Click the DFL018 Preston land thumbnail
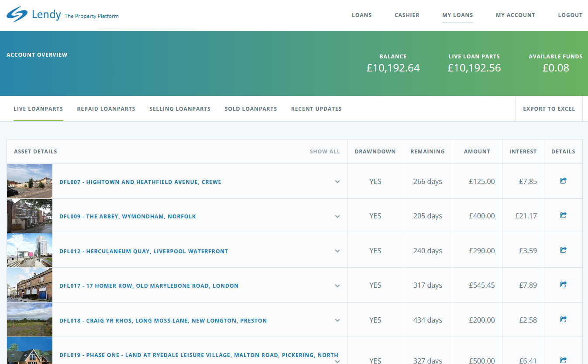The height and width of the screenshot is (364, 588). point(30,320)
